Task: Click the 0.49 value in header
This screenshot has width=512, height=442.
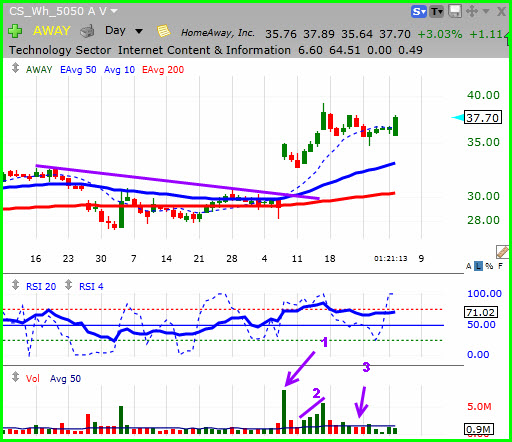Action: (410, 50)
